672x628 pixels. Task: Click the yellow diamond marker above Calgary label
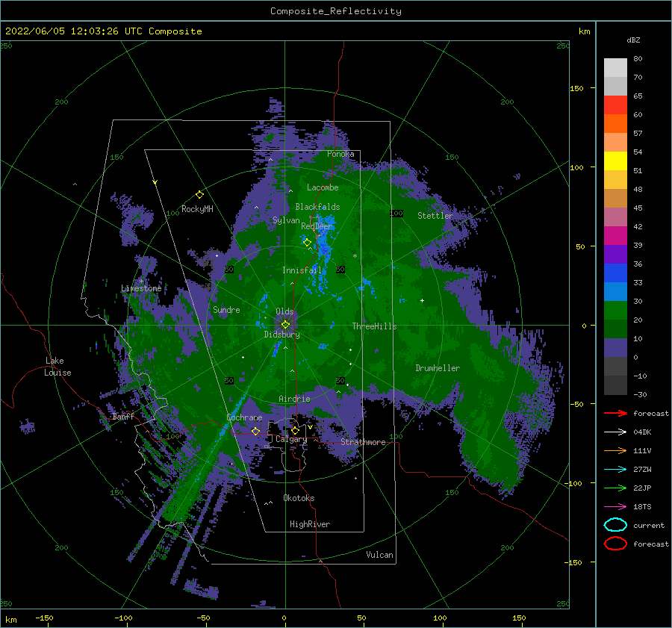pos(295,430)
